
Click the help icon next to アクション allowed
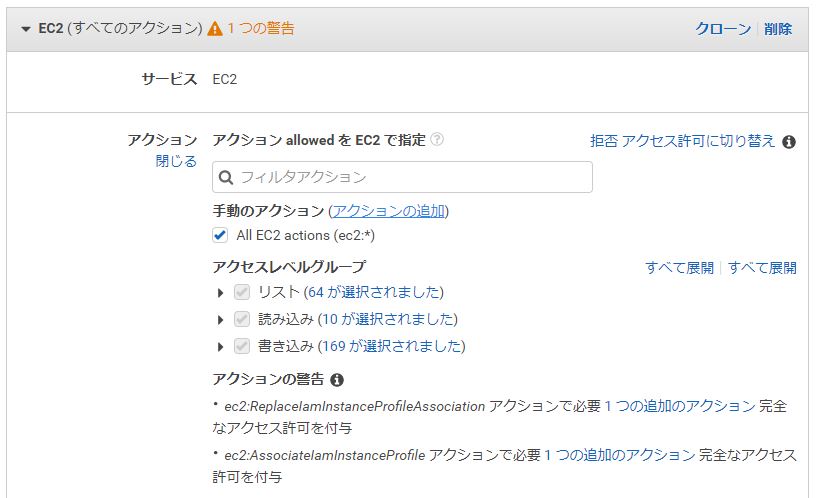(437, 139)
